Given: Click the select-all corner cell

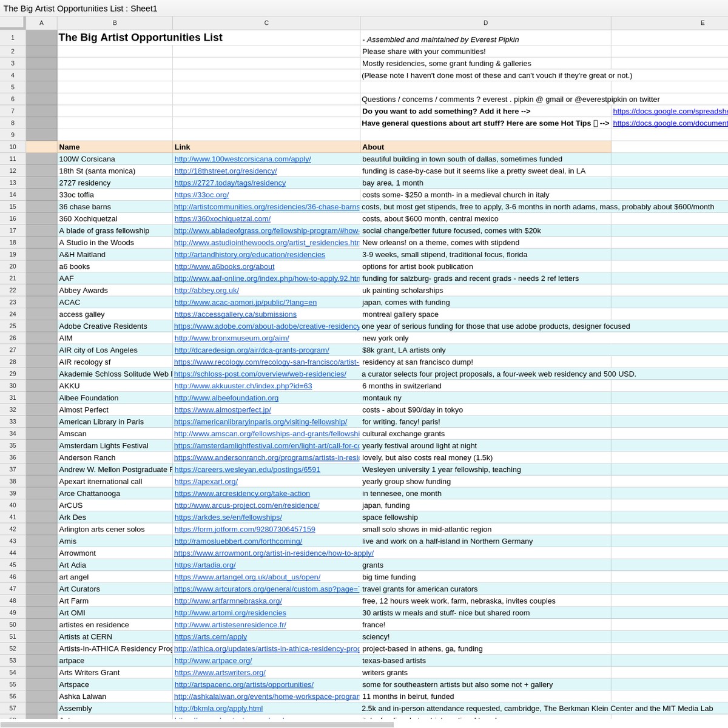Looking at the screenshot, I should (x=12, y=22).
